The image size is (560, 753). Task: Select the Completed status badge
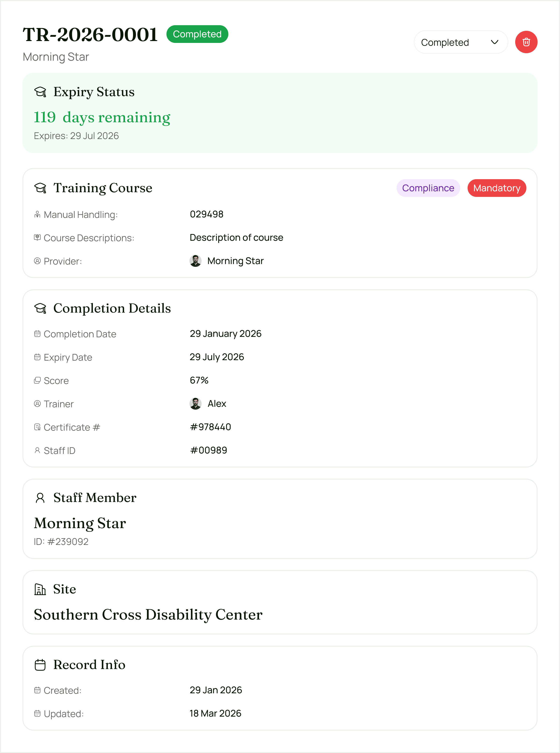pyautogui.click(x=197, y=34)
